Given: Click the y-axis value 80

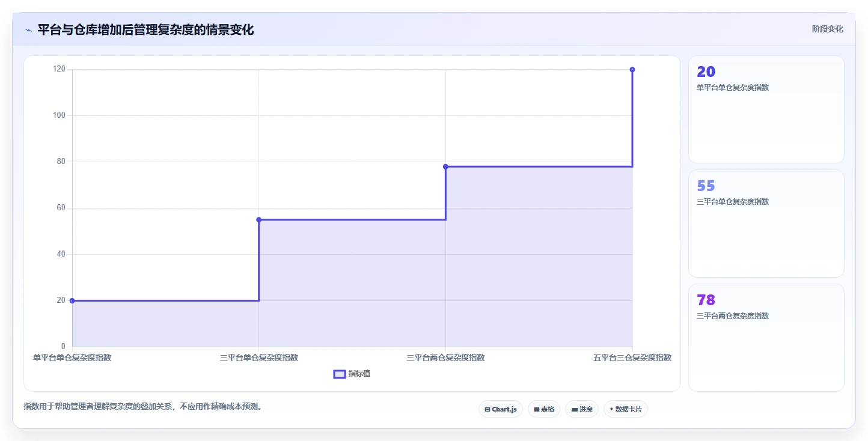Looking at the screenshot, I should [61, 162].
